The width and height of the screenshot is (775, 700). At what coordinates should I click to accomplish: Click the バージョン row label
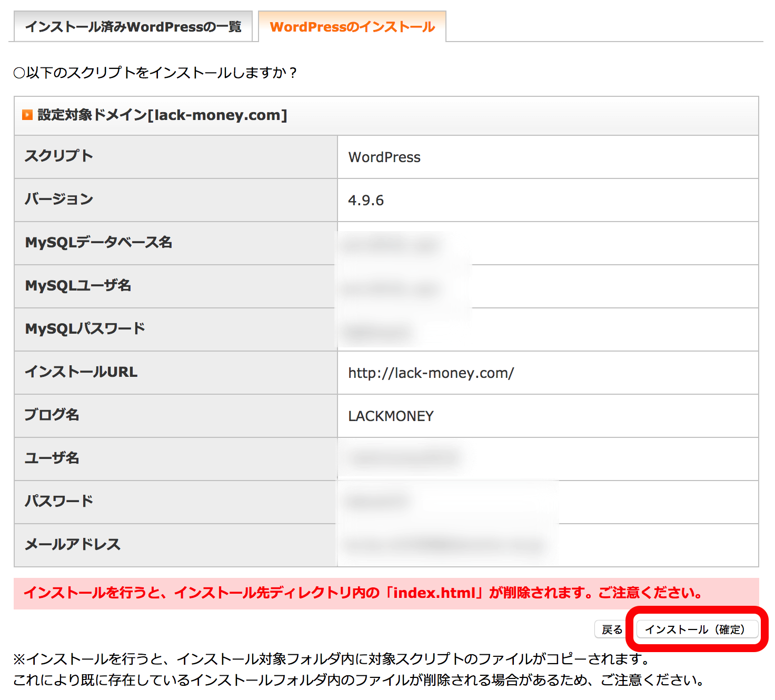59,199
